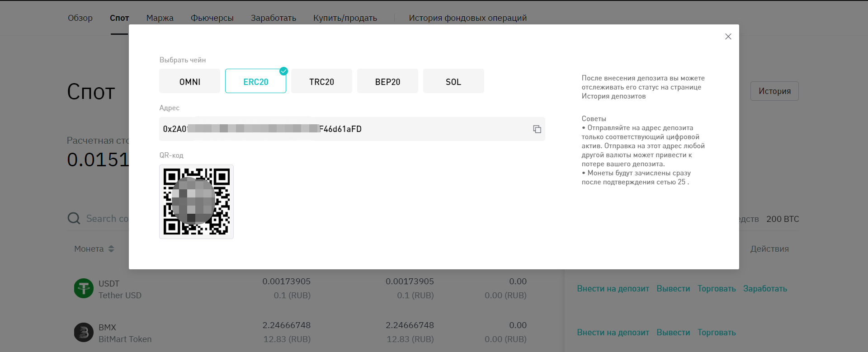Click the deposit address field
Screen dimensions: 868x352
click(352, 129)
